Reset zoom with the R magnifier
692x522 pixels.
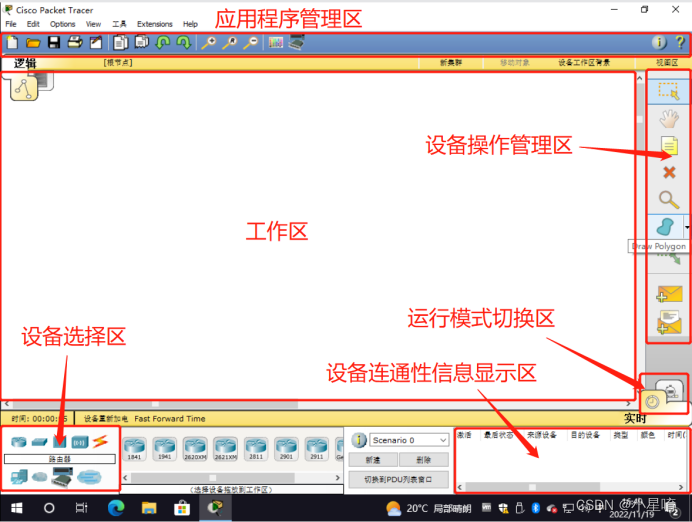point(229,43)
